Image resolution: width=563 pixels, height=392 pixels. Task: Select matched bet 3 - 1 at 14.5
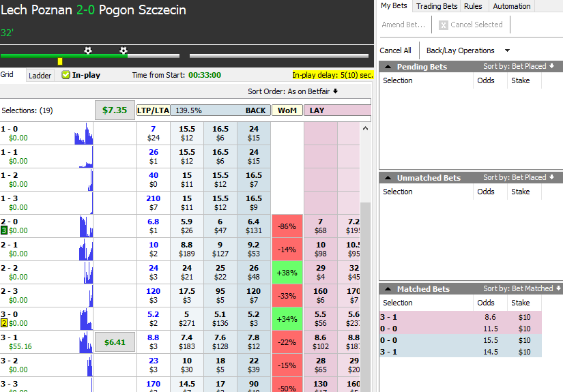click(x=461, y=352)
